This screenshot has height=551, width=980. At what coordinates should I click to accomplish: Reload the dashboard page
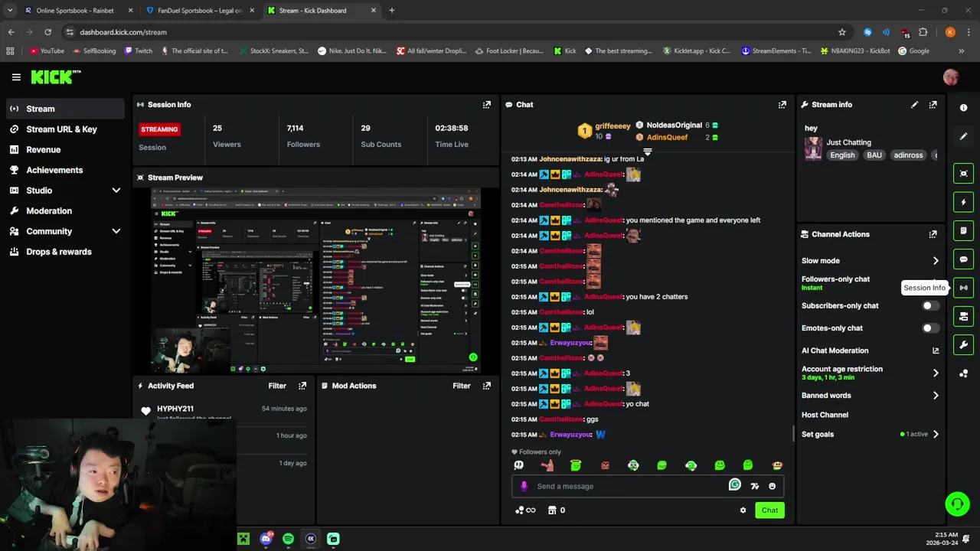tap(47, 32)
